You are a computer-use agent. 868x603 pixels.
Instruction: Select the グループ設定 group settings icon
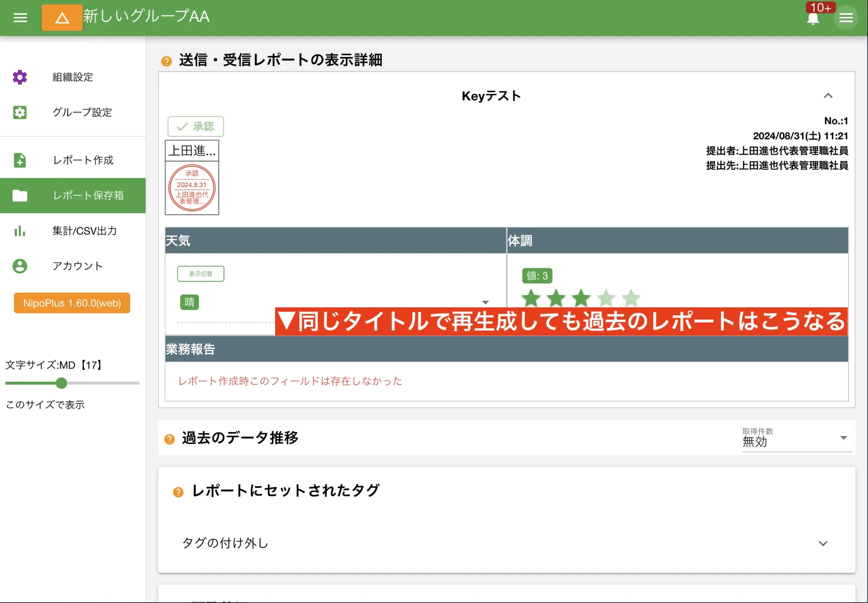point(20,112)
